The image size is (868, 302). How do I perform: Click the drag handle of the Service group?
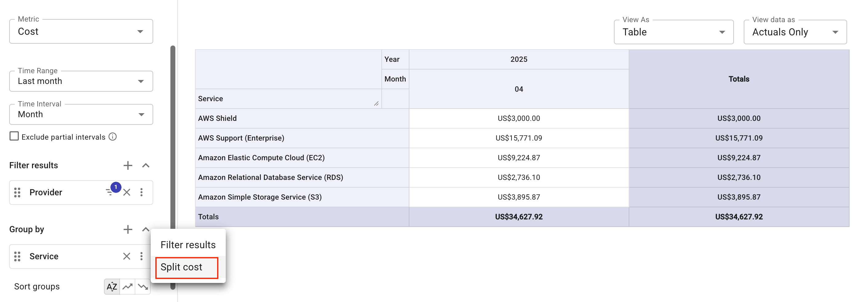click(x=17, y=256)
